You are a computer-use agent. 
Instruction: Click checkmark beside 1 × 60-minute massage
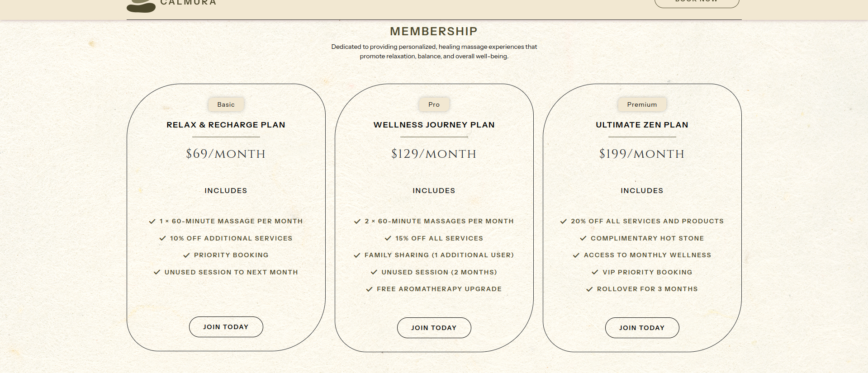point(152,222)
